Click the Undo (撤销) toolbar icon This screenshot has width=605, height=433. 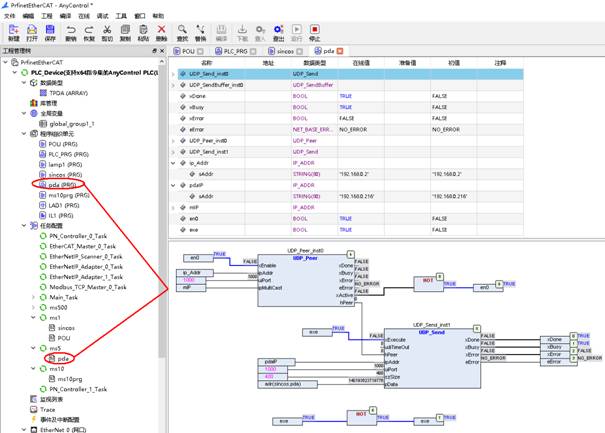[71, 31]
